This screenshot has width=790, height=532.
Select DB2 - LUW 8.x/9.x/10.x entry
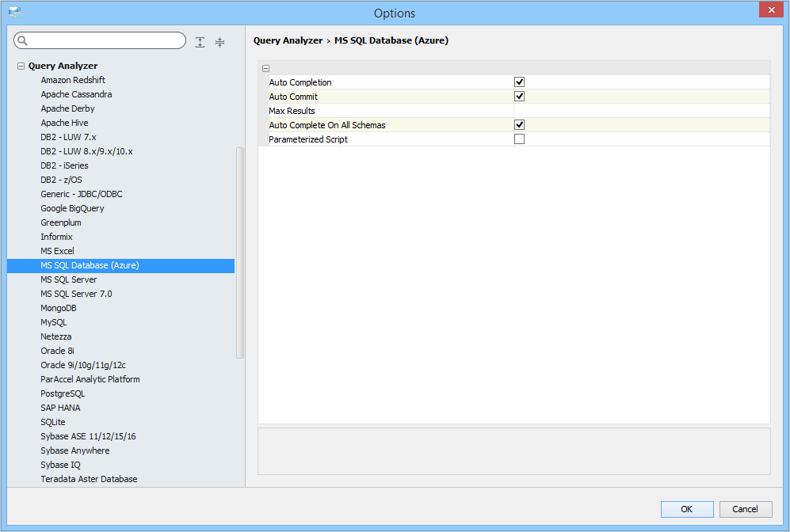[86, 151]
